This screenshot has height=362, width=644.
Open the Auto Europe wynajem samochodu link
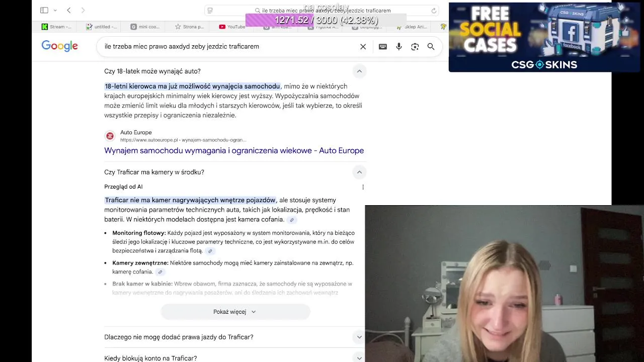click(234, 150)
